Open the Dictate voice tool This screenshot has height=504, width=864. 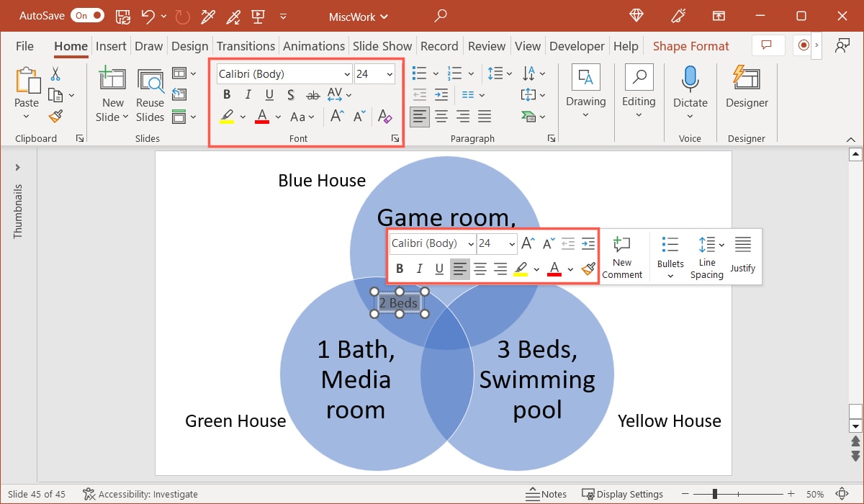(689, 86)
